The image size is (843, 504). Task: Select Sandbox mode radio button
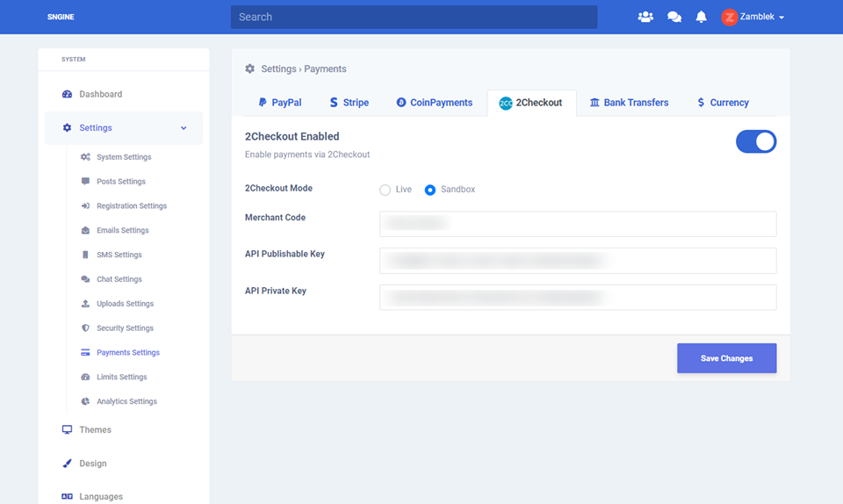(430, 190)
